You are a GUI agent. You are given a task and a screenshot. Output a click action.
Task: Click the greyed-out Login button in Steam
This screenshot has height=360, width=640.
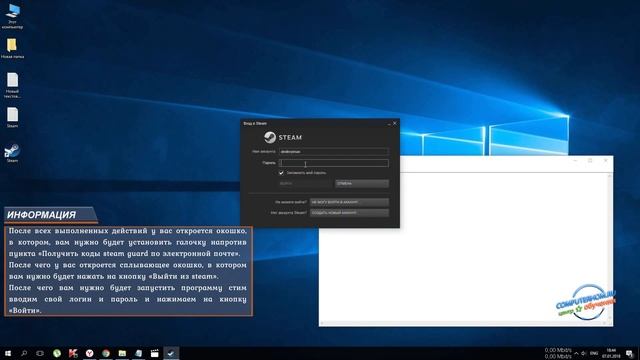click(305, 184)
